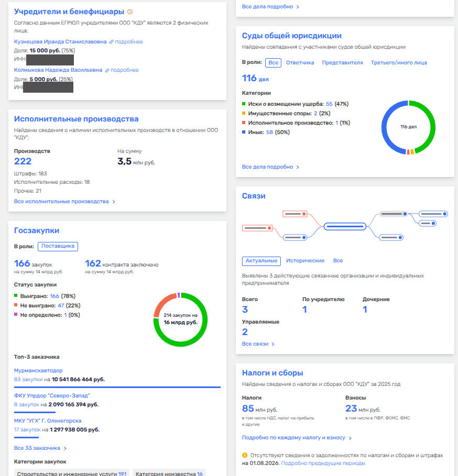Click Строительство и инженерные услуги category tag

click(x=72, y=473)
